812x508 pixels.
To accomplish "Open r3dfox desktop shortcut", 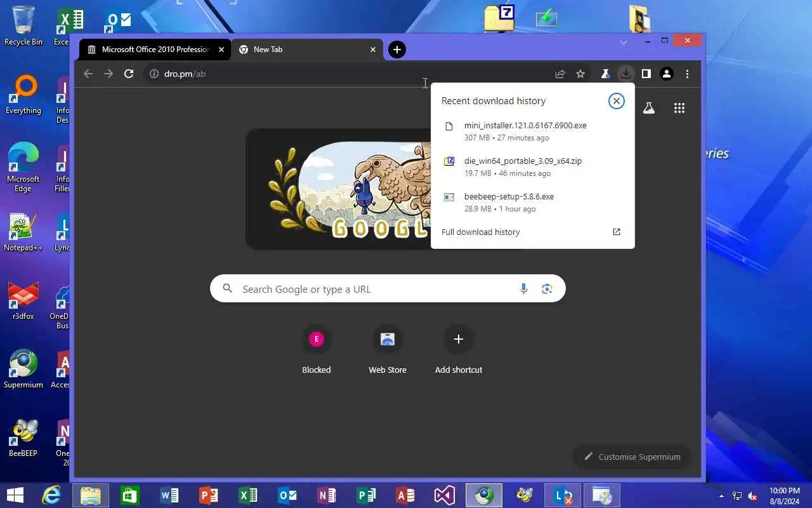I will 23,301.
